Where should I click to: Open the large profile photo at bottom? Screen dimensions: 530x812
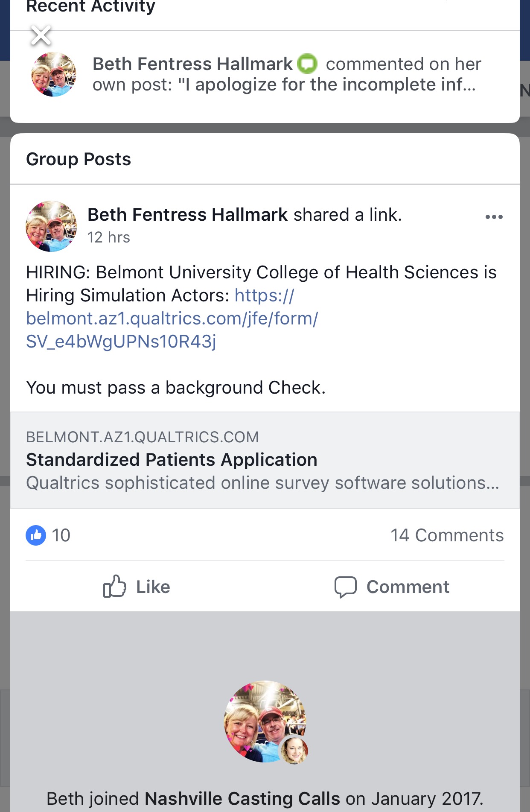pos(265,721)
